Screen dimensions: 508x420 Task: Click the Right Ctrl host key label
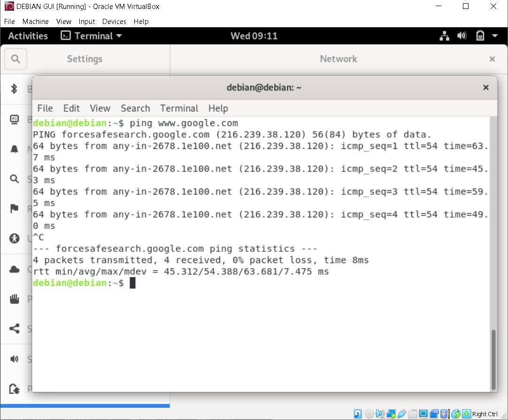(485, 414)
